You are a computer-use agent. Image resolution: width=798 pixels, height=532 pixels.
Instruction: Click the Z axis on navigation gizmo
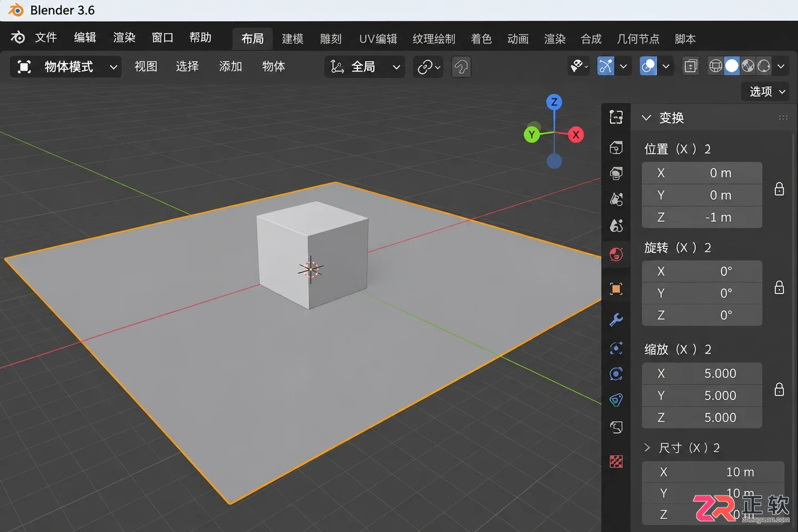tap(554, 102)
